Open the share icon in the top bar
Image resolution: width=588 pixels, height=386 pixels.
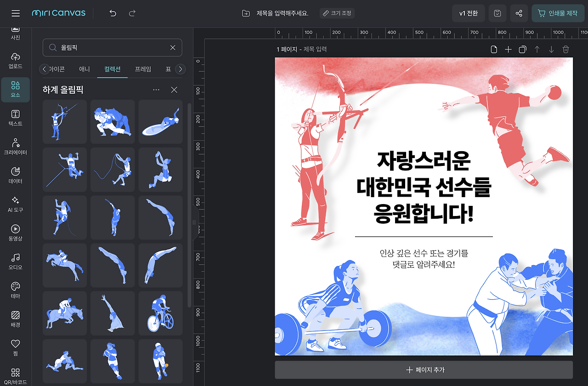(x=519, y=13)
